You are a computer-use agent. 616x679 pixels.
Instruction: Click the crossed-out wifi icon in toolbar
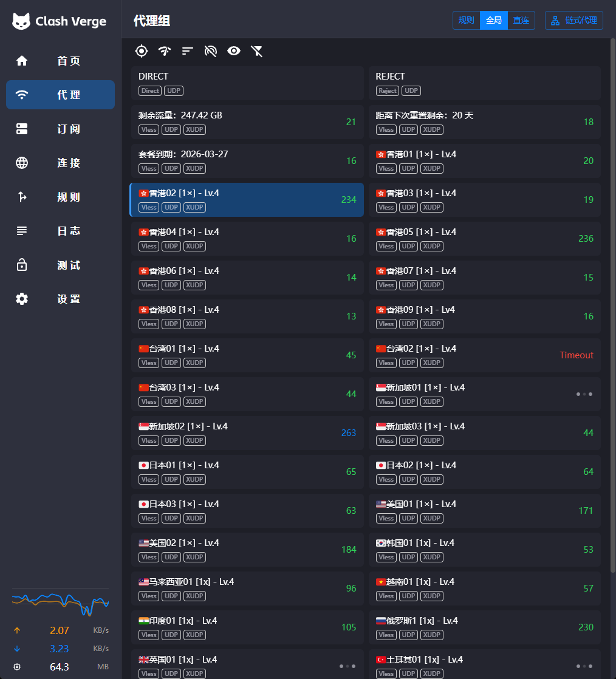211,51
